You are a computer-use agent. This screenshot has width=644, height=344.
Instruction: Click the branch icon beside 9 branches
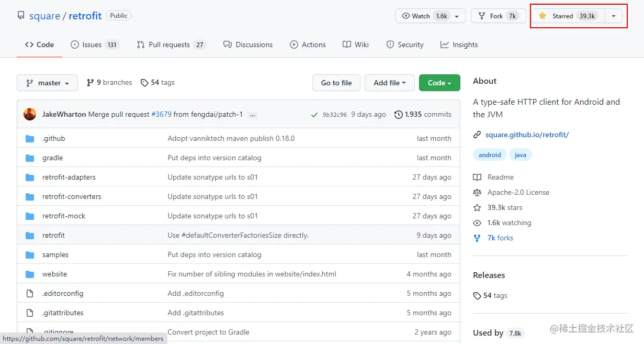[x=91, y=83]
